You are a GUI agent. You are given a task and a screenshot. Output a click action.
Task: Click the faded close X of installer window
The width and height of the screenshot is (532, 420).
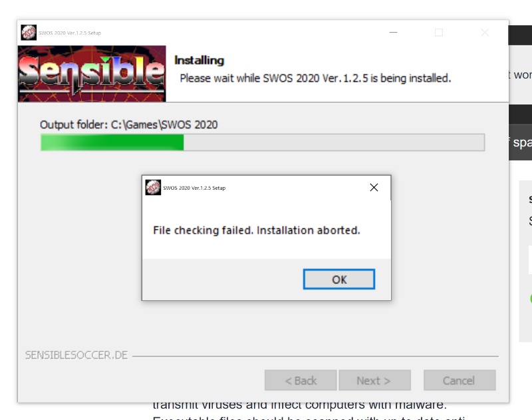click(485, 32)
